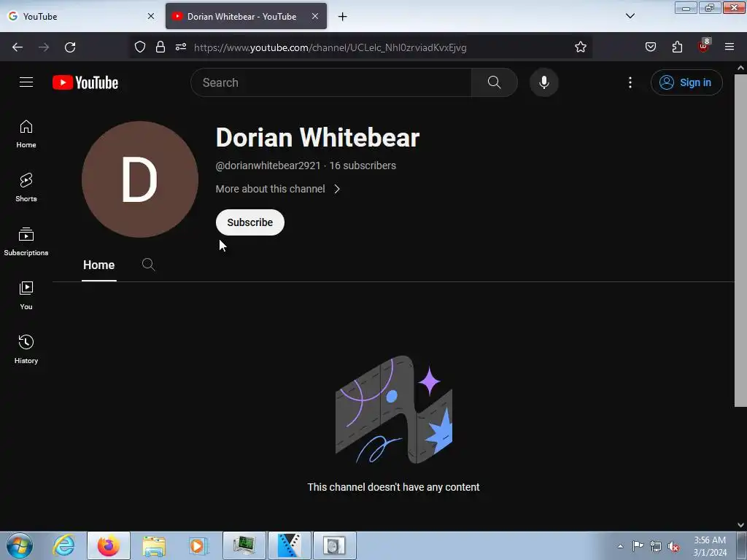Image resolution: width=747 pixels, height=560 pixels.
Task: Click the scrollbar down arrow
Action: 740,525
